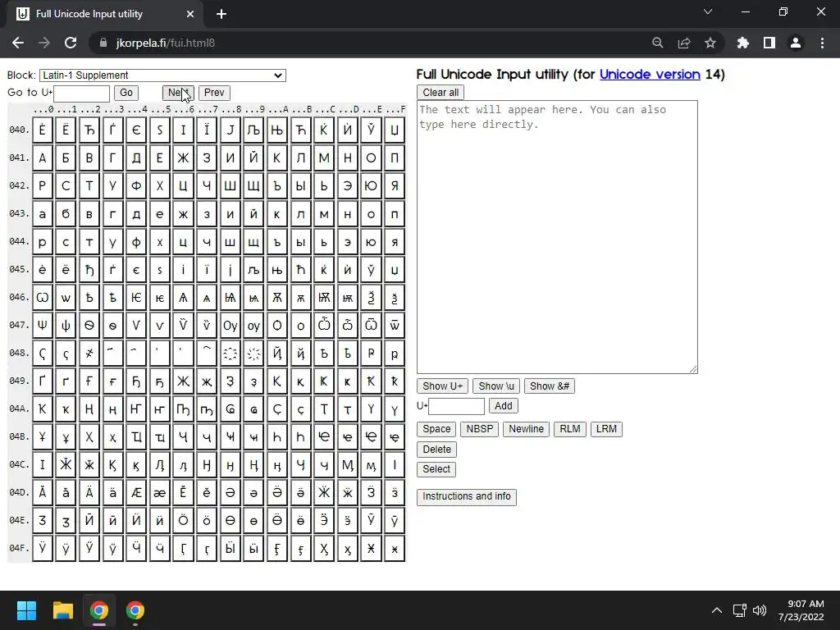Open the Unicode version link

click(x=650, y=75)
